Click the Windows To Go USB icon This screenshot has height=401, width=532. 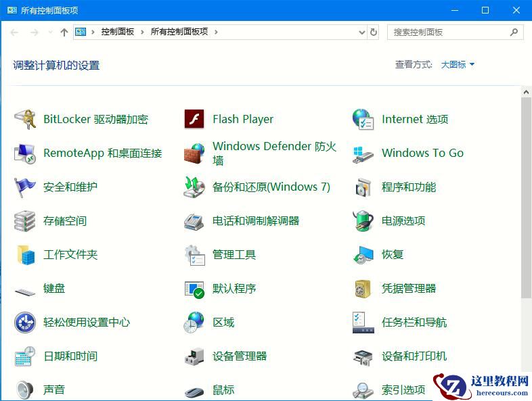coord(363,155)
